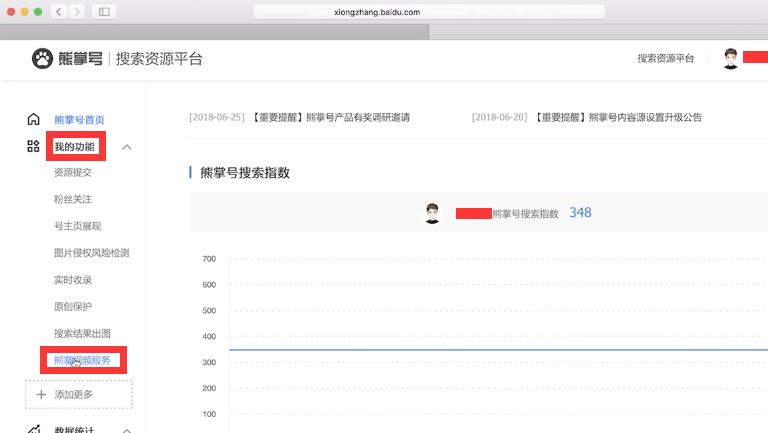Click the [2018-06-25] notice date
This screenshot has height=433, width=768.
tap(216, 118)
